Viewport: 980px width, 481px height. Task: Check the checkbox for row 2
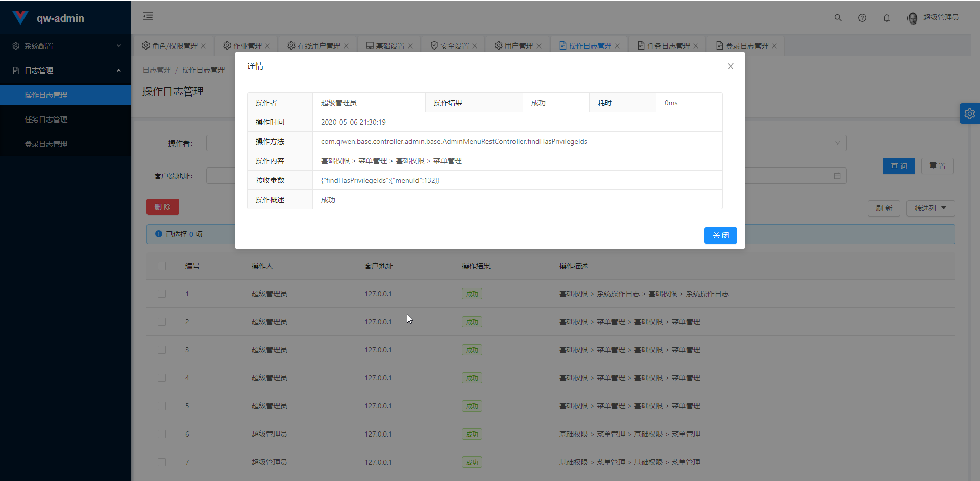[162, 322]
